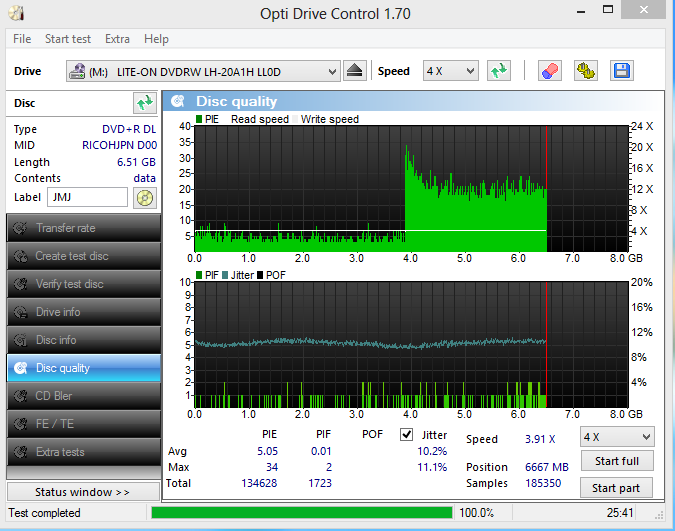
Task: Click into the Label input field JMJ
Action: pos(87,197)
